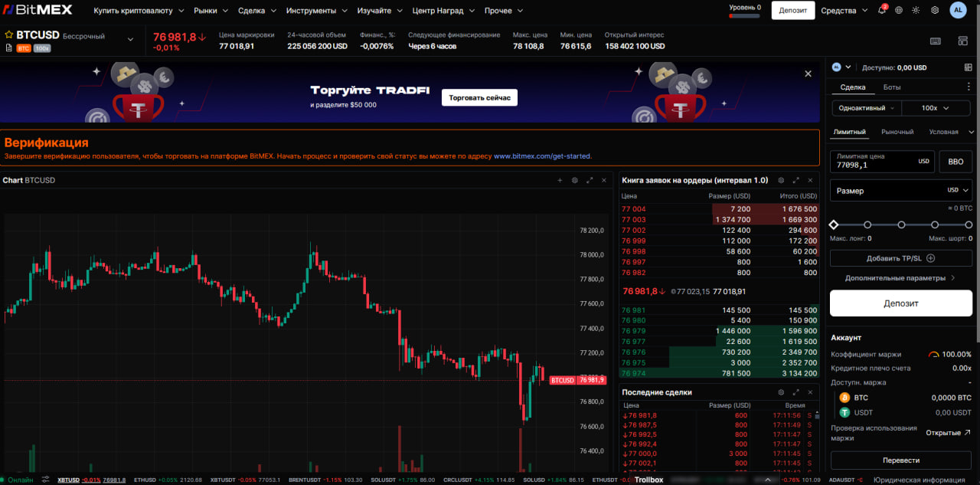The width and height of the screenshot is (980, 485).
Task: Expand more order types chevron
Action: point(972,132)
